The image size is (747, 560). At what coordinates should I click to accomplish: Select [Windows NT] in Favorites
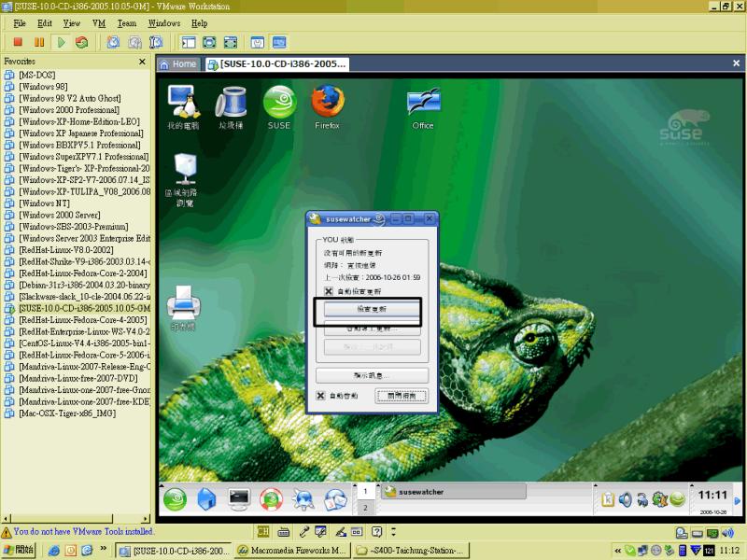[44, 203]
